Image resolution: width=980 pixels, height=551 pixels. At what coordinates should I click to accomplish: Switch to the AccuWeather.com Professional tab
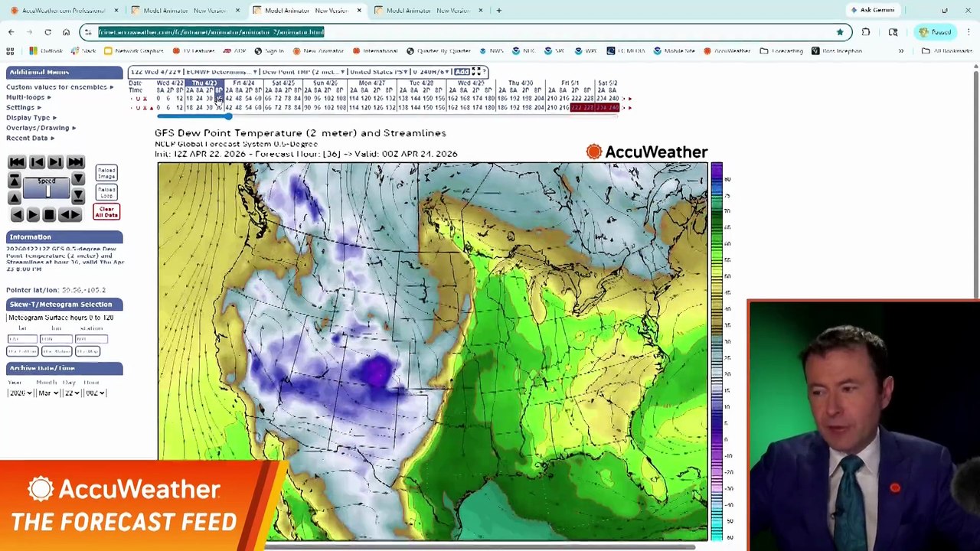[64, 11]
